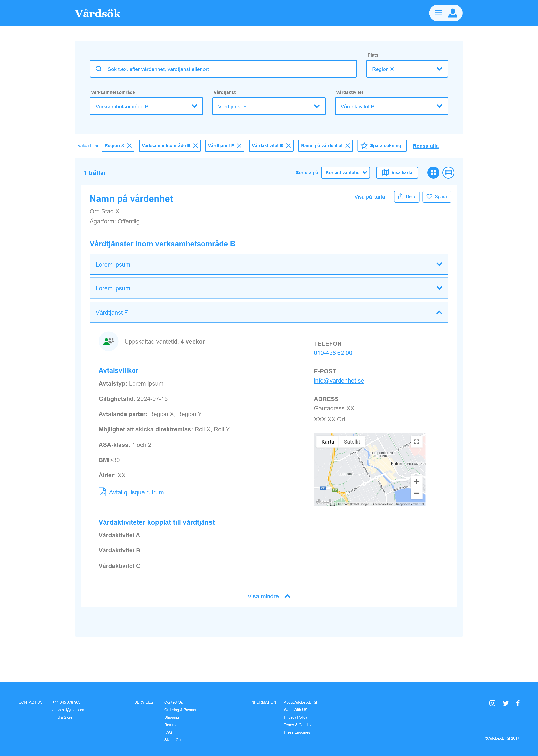Zoom in on the map

(x=417, y=481)
